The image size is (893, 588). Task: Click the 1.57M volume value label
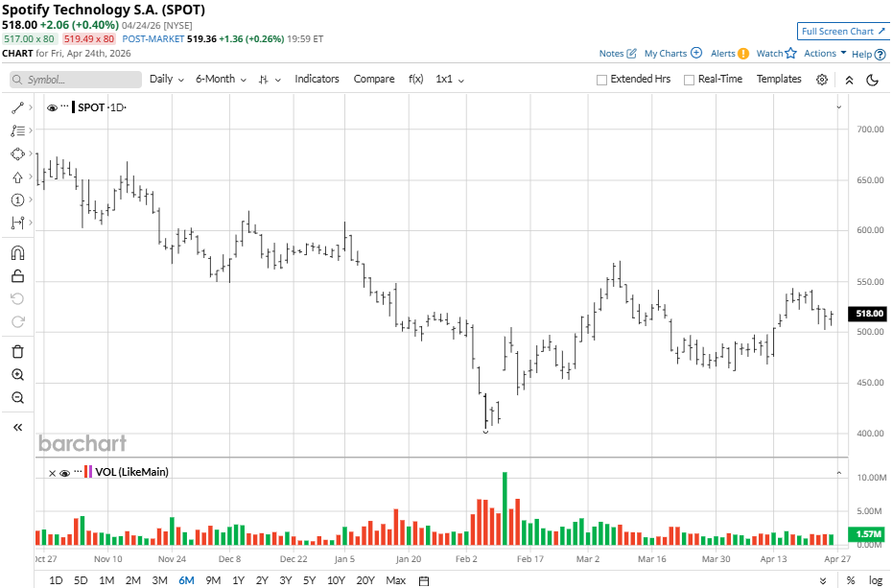point(867,534)
